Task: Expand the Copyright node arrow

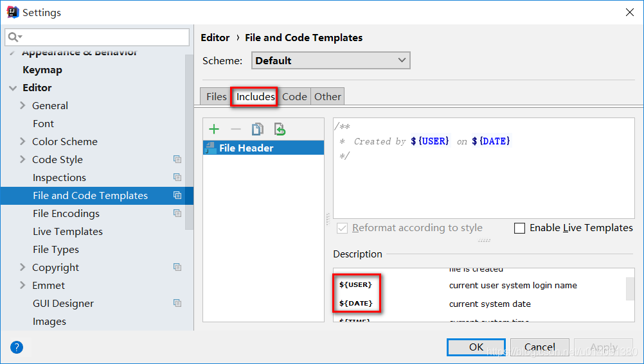Action: coord(22,267)
